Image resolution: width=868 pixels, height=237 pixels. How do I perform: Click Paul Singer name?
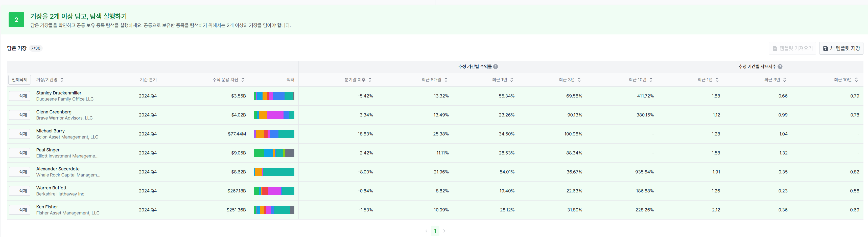[x=48, y=150]
